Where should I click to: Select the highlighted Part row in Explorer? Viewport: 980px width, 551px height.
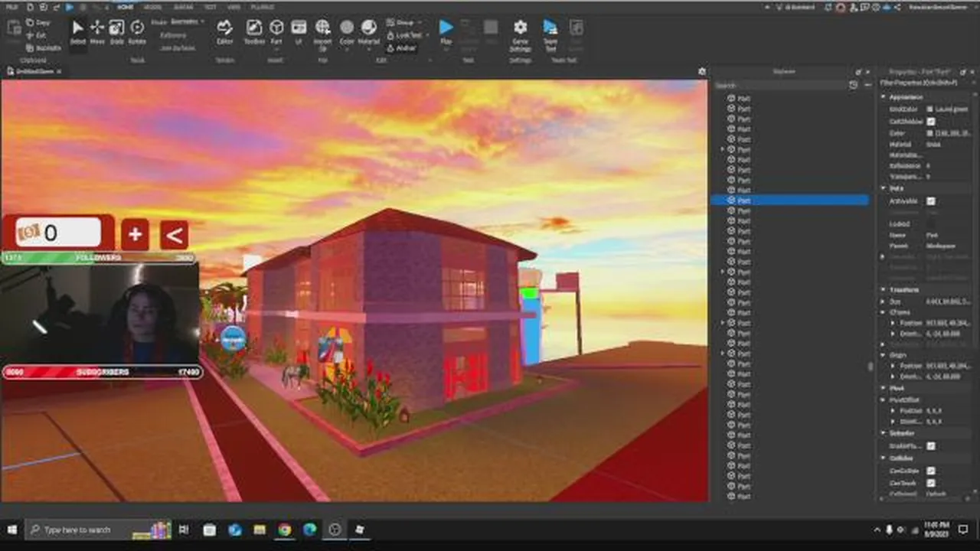click(790, 201)
